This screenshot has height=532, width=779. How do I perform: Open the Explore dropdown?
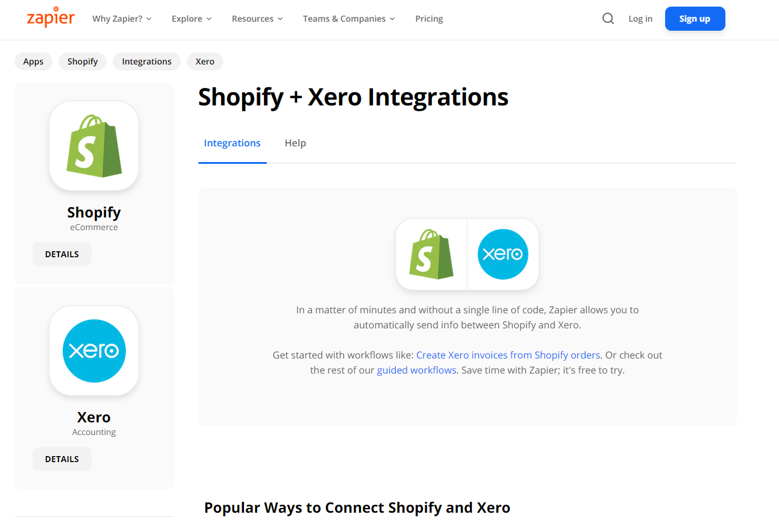[x=192, y=19]
